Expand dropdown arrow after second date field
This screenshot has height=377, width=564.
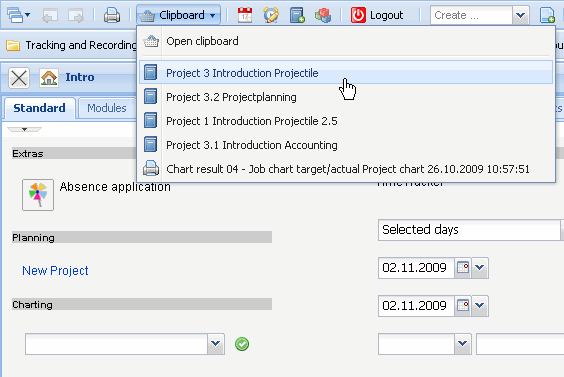pyautogui.click(x=480, y=306)
